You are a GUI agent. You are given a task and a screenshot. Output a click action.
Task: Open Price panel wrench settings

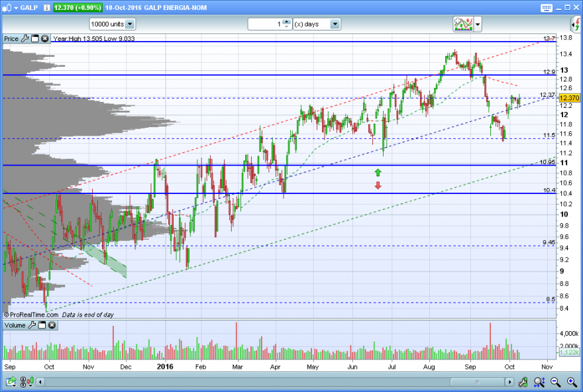click(x=25, y=38)
